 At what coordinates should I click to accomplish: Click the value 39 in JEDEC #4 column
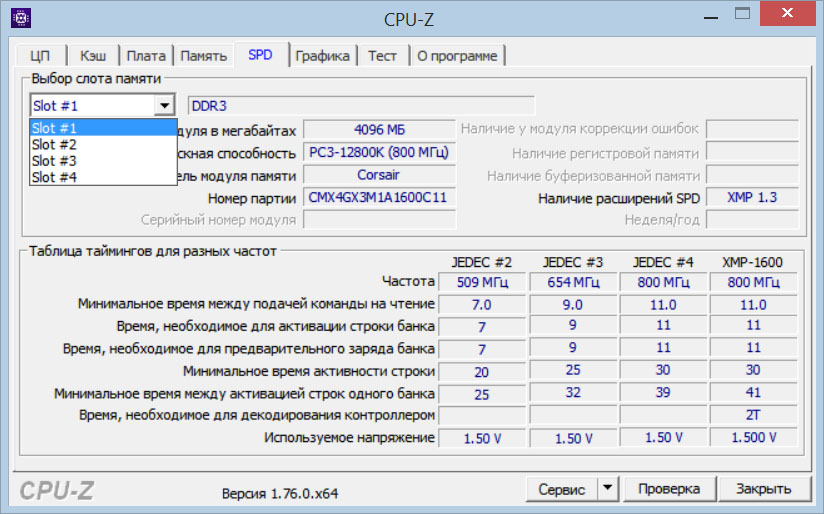(663, 393)
